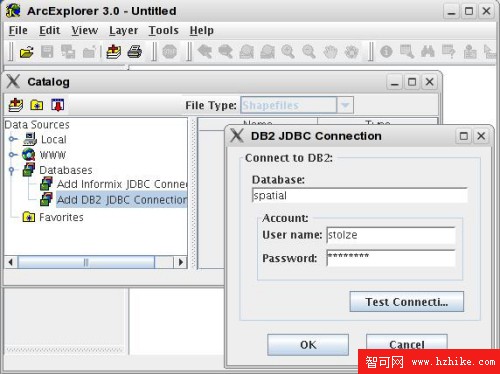Click the Stop sign icon

coord(170,52)
